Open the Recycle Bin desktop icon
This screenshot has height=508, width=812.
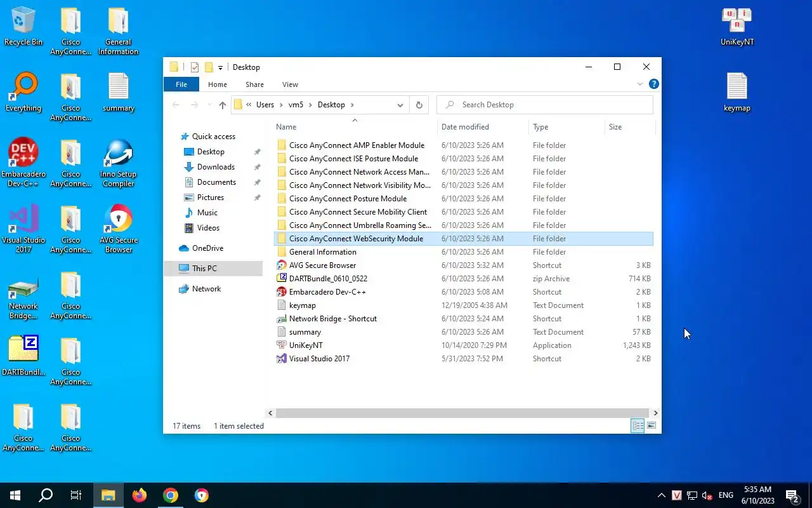tap(23, 27)
